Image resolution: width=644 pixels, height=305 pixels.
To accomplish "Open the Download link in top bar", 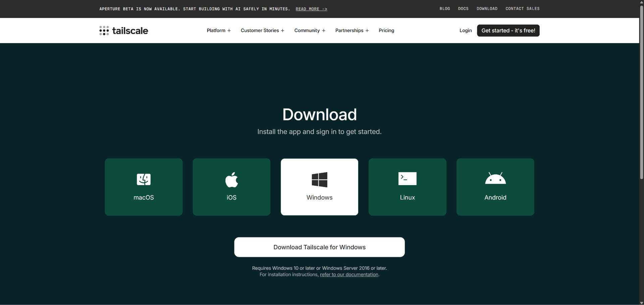I will 487,9.
